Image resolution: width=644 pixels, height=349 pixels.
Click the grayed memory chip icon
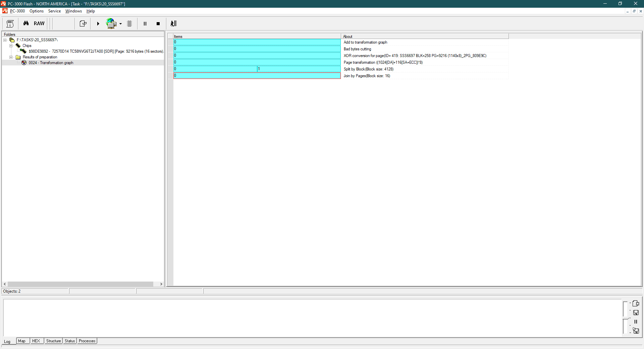pos(129,23)
